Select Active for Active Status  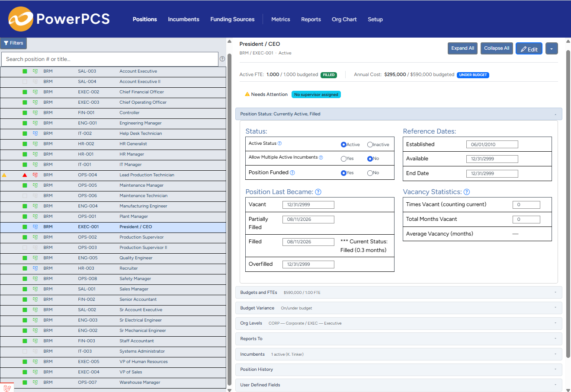click(343, 145)
